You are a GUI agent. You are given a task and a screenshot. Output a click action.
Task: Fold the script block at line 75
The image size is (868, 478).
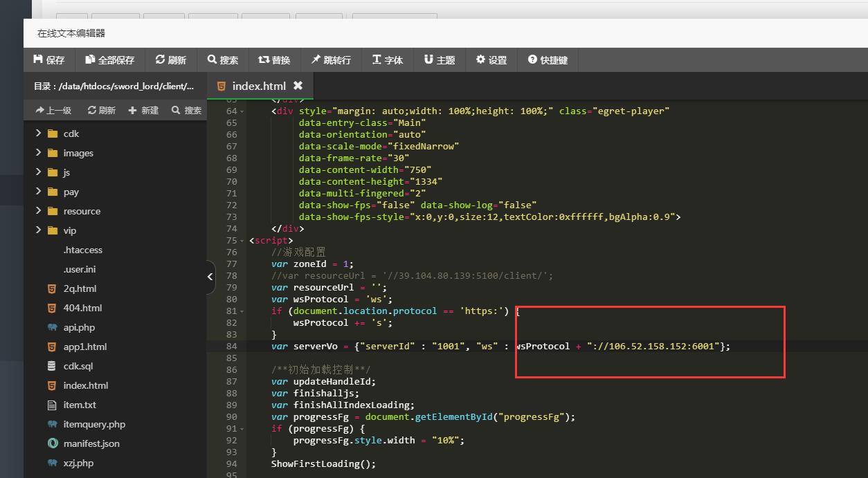[x=242, y=241]
